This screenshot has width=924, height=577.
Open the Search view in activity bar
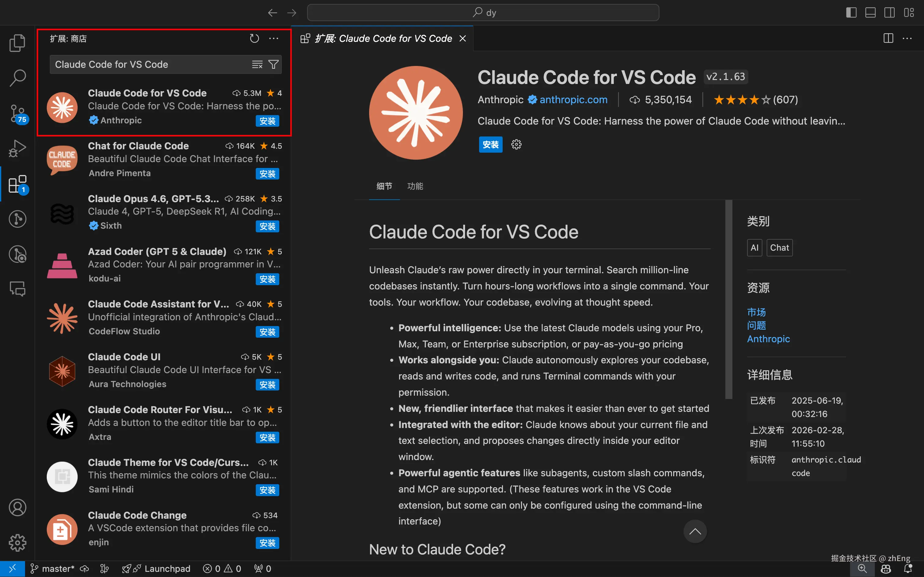pyautogui.click(x=17, y=78)
